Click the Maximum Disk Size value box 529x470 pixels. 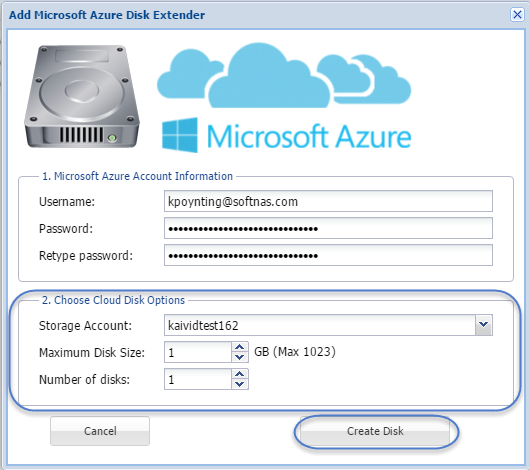[x=198, y=352]
